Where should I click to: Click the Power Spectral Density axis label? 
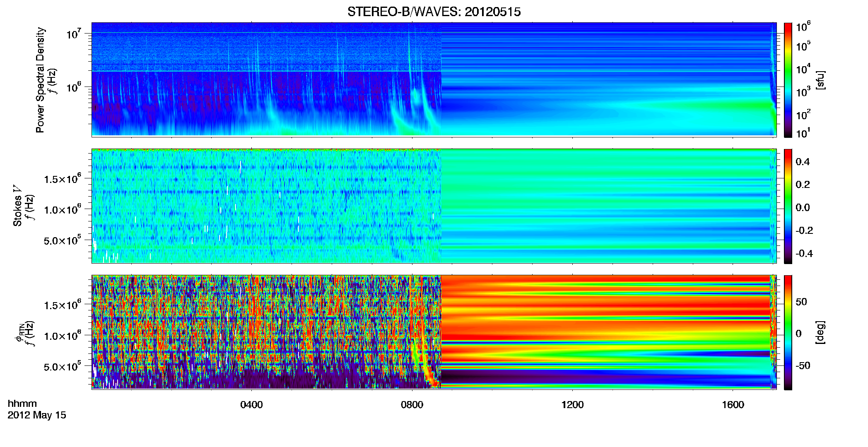40,80
